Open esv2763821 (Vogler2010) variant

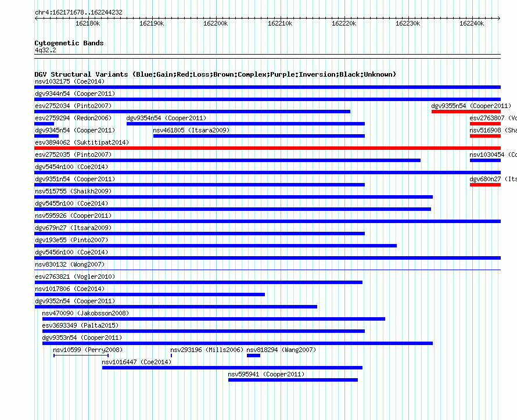(x=75, y=277)
